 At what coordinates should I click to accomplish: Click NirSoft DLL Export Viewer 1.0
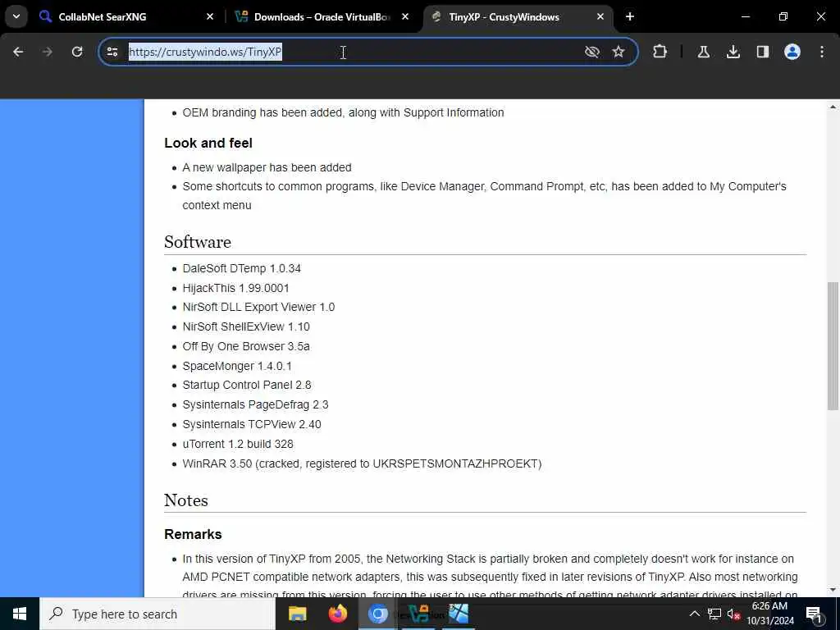(258, 307)
